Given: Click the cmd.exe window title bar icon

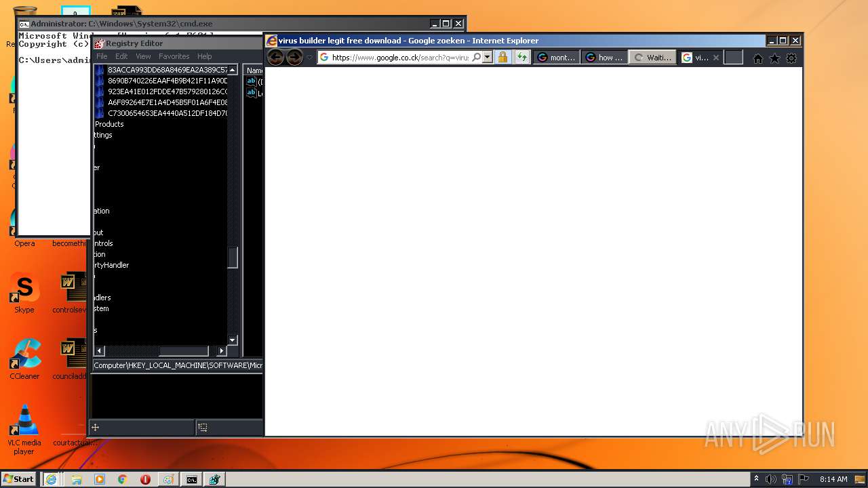Looking at the screenshot, I should coord(24,24).
